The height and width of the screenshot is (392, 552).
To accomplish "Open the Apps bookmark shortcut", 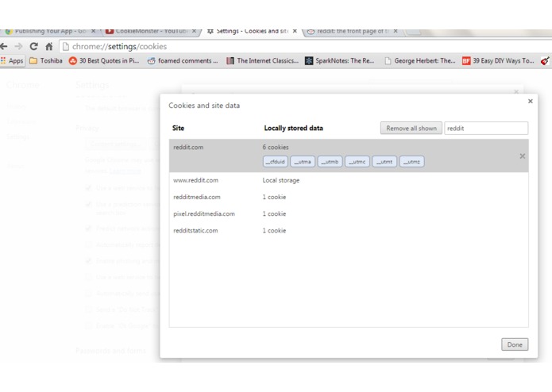I will coord(13,61).
